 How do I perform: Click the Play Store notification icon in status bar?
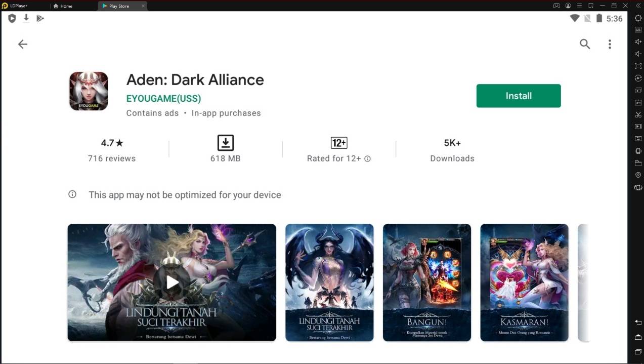(40, 18)
